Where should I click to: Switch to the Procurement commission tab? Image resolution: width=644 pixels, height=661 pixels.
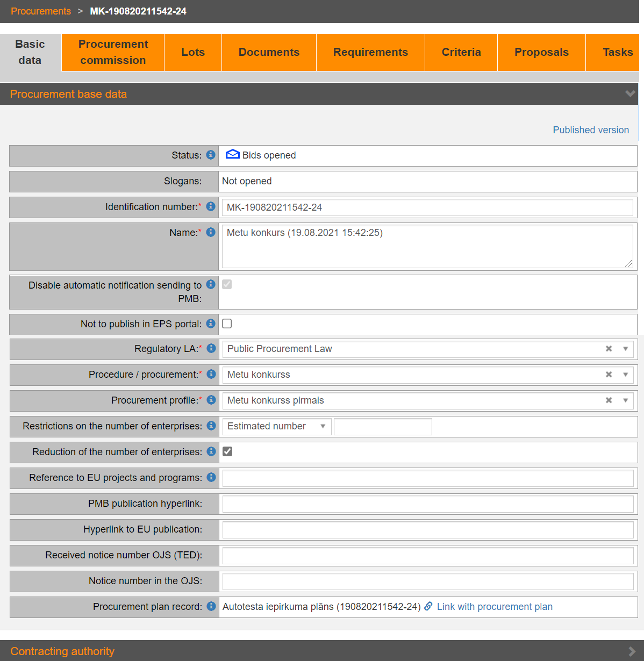tap(113, 52)
